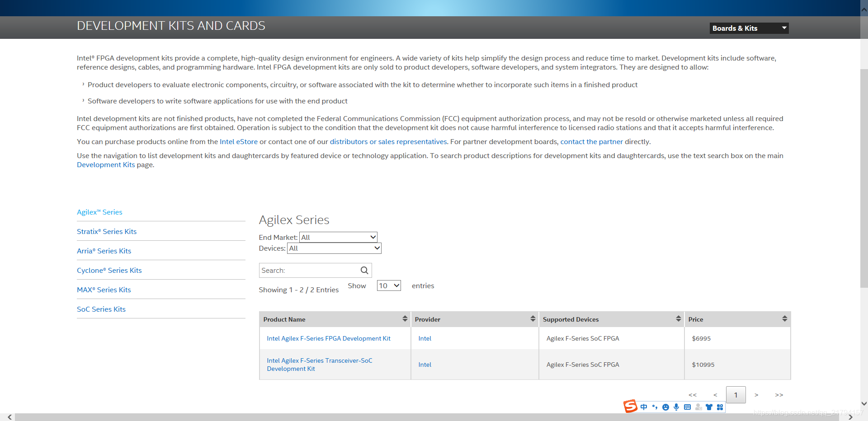
Task: Click the search magnifier icon
Action: tap(364, 270)
